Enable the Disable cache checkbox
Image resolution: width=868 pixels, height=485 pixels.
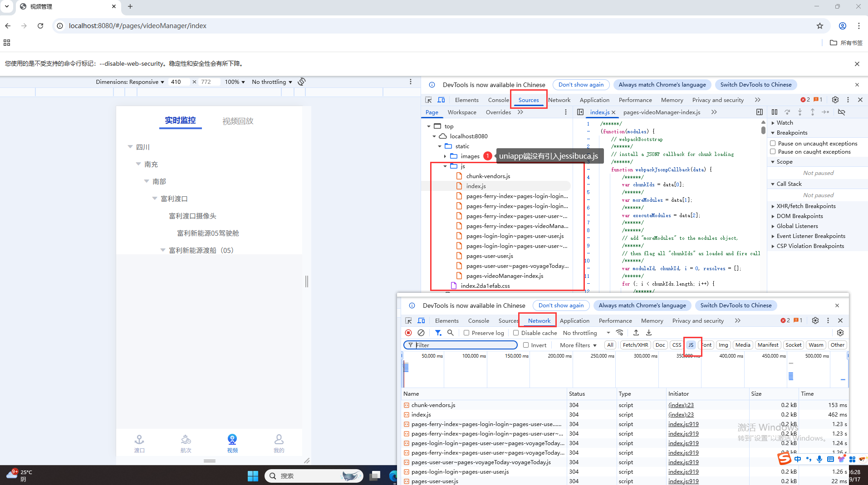[515, 333]
